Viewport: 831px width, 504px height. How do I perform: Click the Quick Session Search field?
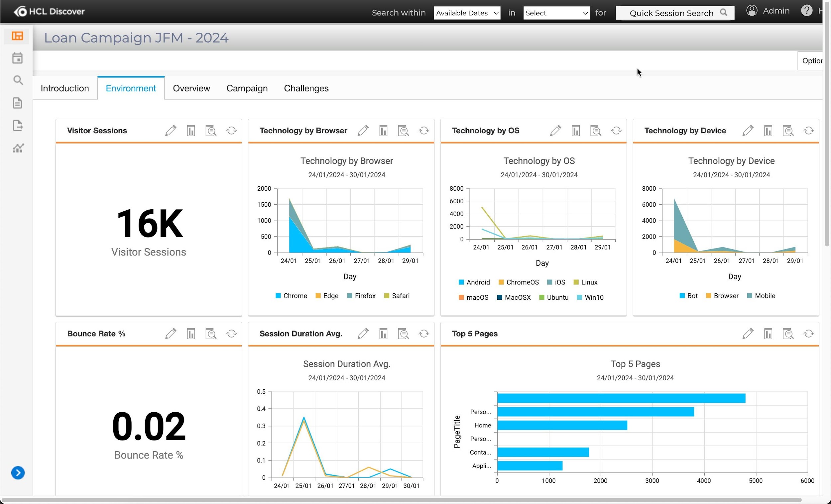tap(671, 13)
